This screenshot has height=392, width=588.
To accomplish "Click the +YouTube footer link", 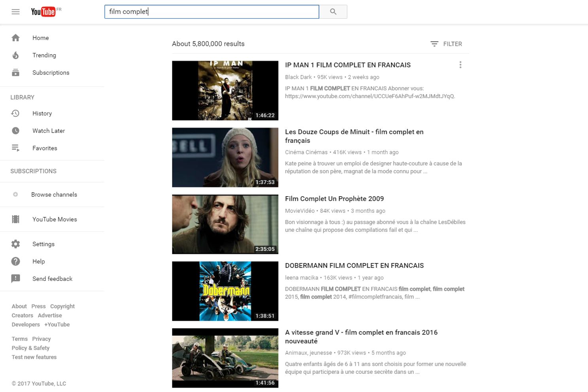I will tap(57, 324).
